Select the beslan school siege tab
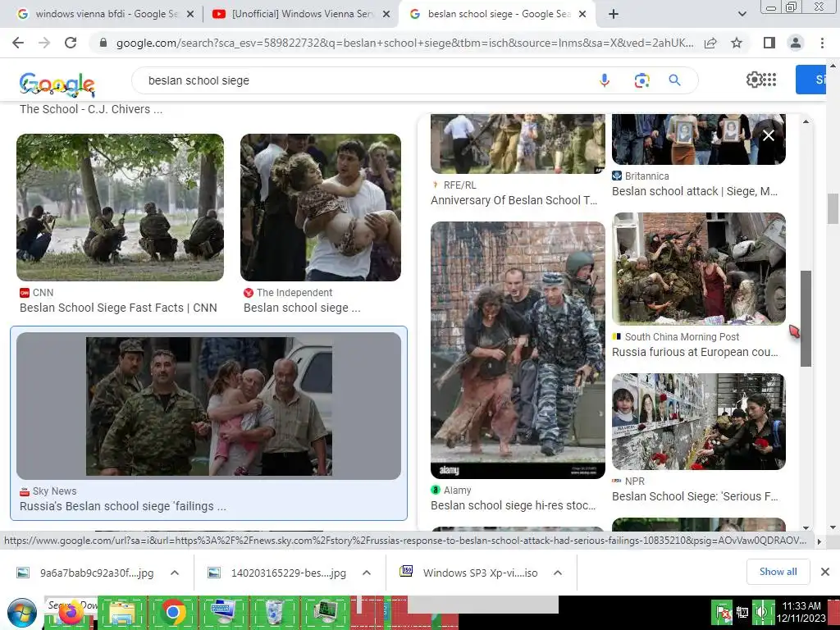The image size is (840, 630). click(x=498, y=14)
